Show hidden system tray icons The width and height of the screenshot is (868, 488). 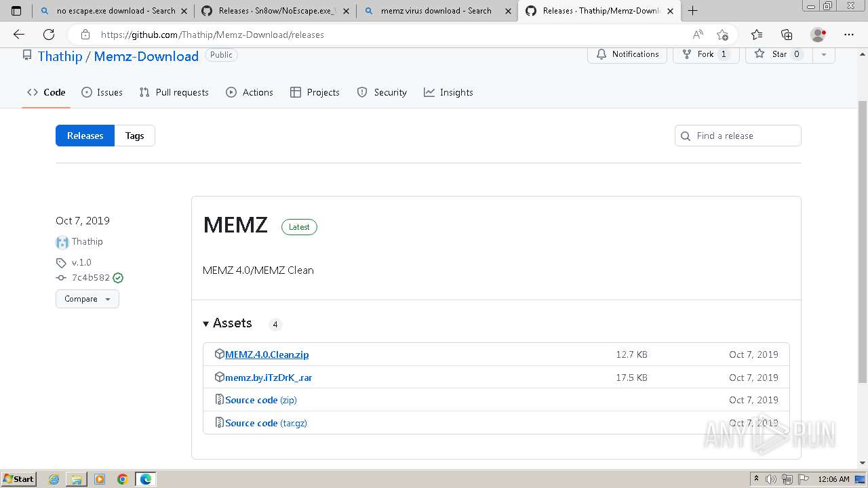pos(757,479)
